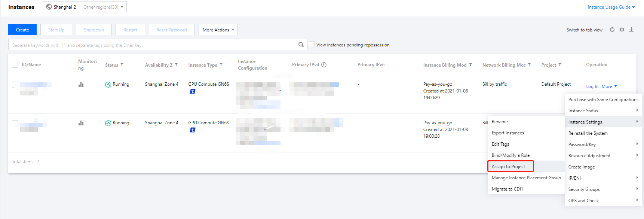Click the Status column filter icon
Viewport: 644px width, 219px height.
click(x=122, y=65)
